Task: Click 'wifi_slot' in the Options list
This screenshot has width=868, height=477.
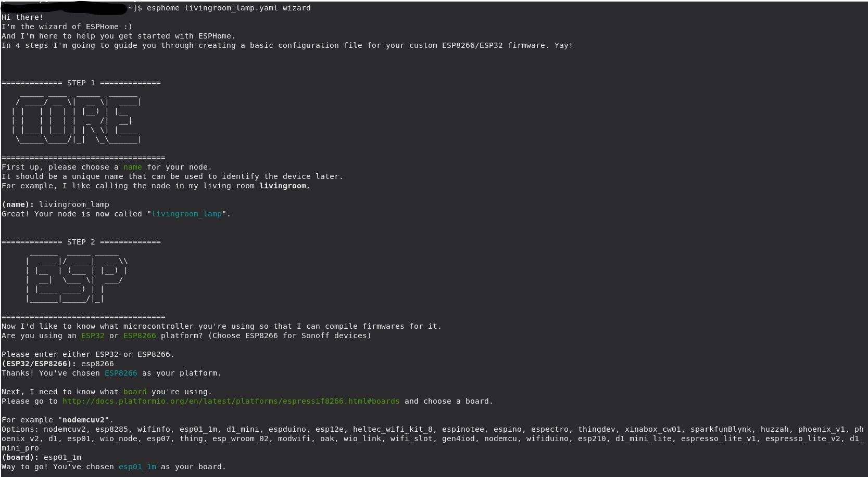Action: [411, 439]
